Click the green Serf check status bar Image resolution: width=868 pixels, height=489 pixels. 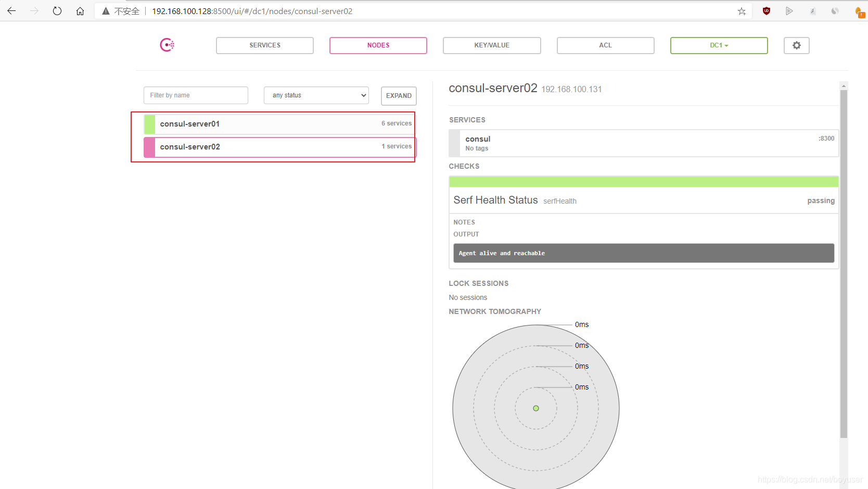pos(644,182)
